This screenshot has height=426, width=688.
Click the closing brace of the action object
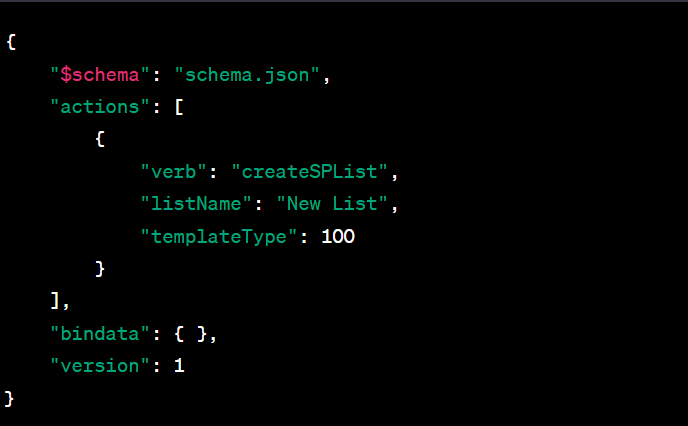(x=100, y=268)
